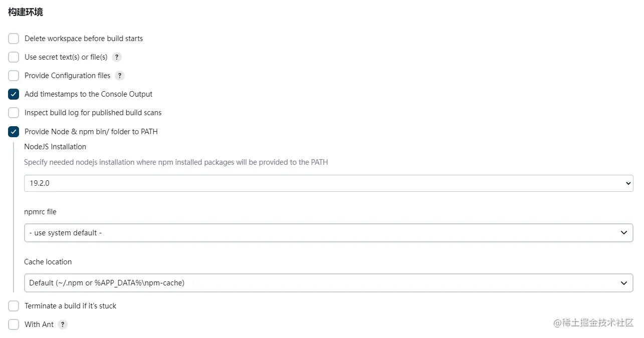Open the Cache location dropdown

[328, 283]
